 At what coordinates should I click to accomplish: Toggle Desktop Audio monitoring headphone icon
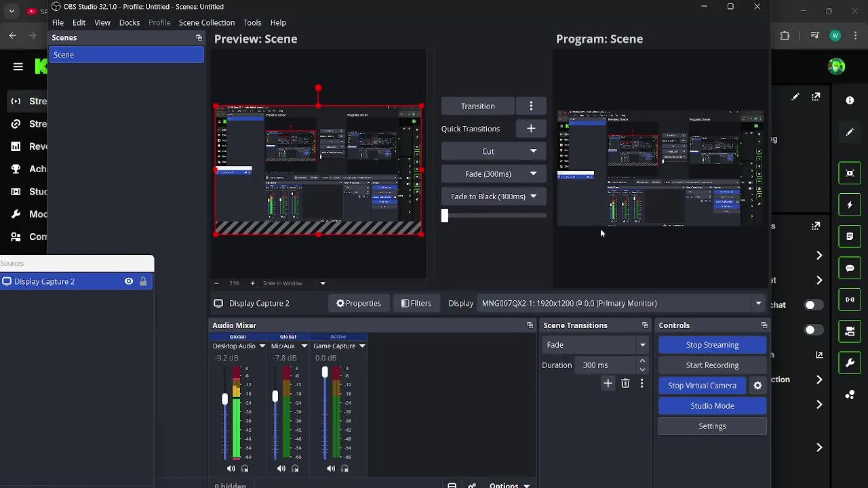245,468
